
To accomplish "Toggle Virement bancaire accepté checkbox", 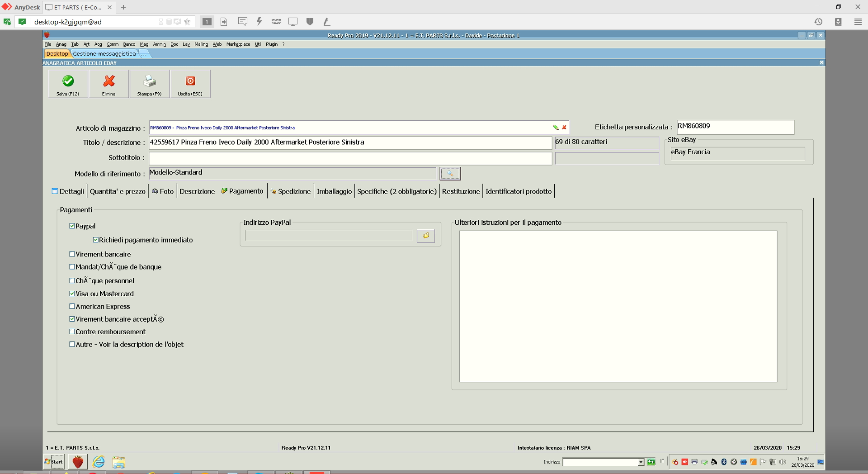I will click(72, 319).
